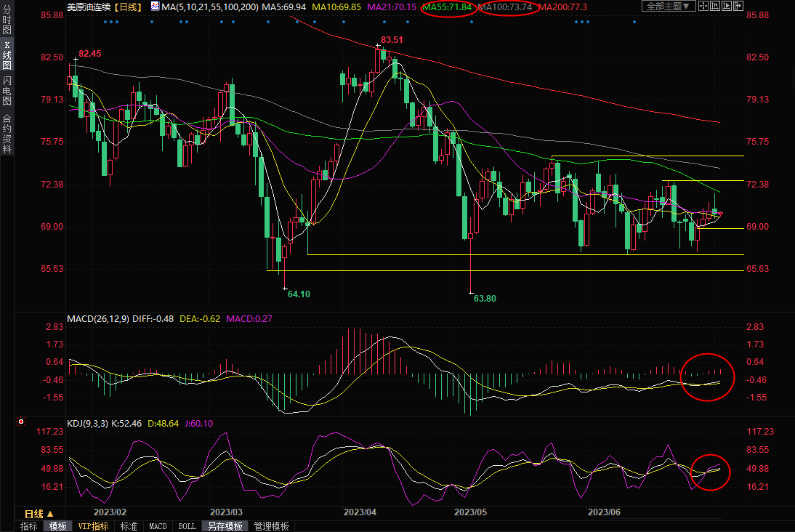Click the expand-right panel icon
The width and height of the screenshot is (795, 532).
[x=738, y=6]
